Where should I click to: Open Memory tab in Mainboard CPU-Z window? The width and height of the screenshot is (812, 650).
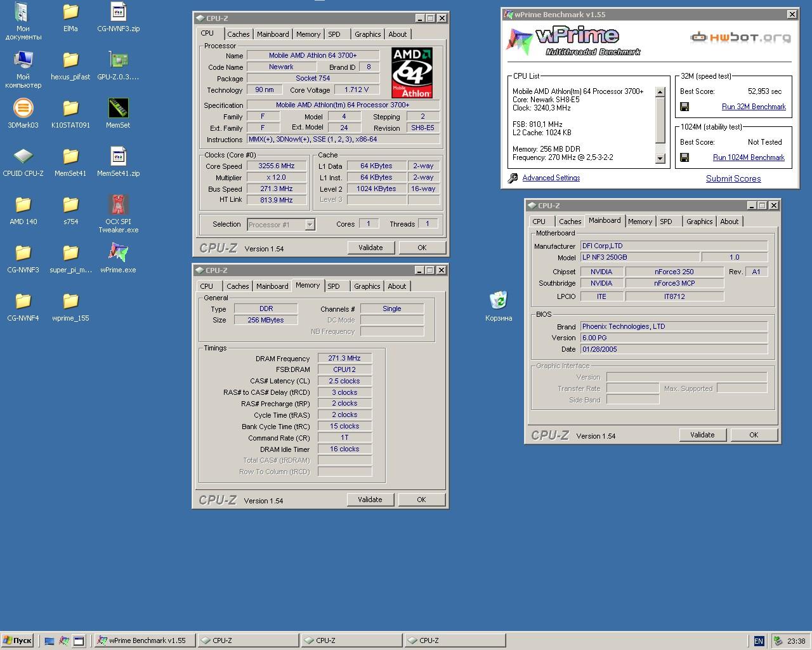tap(640, 222)
